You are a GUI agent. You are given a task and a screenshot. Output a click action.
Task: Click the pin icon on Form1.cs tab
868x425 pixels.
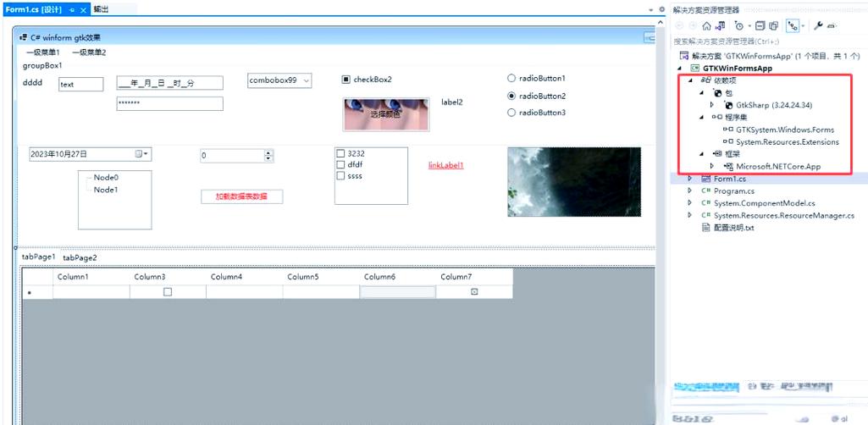click(x=72, y=9)
